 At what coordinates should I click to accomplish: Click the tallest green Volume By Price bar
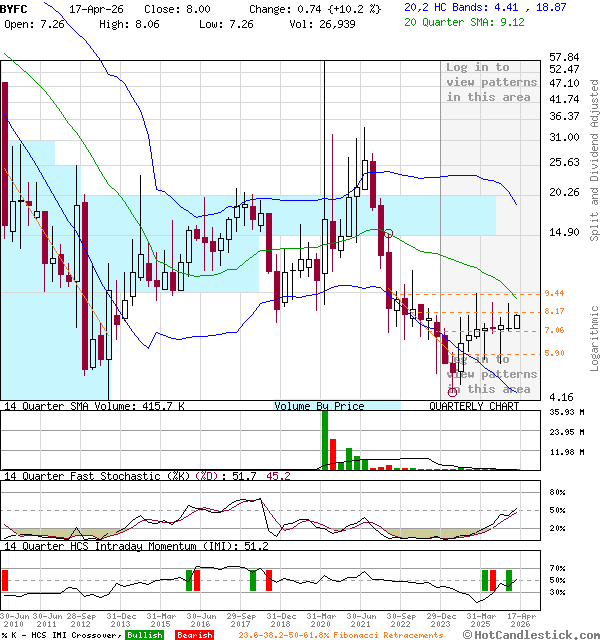pyautogui.click(x=325, y=440)
